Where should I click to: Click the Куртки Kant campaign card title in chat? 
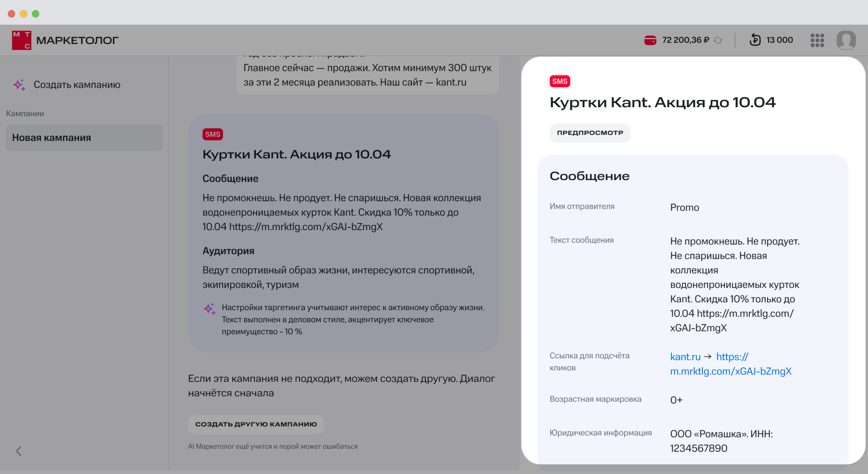[x=297, y=154]
